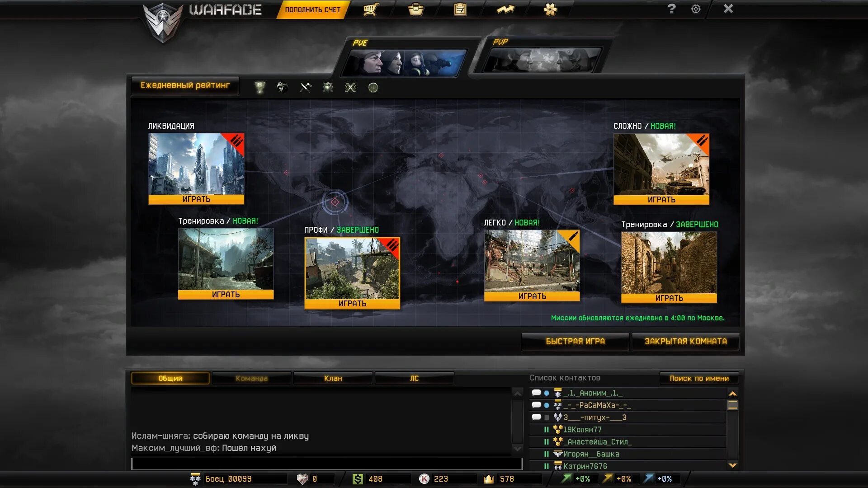Click the green experience boost arrow
Image resolution: width=868 pixels, height=488 pixels.
[x=566, y=479]
